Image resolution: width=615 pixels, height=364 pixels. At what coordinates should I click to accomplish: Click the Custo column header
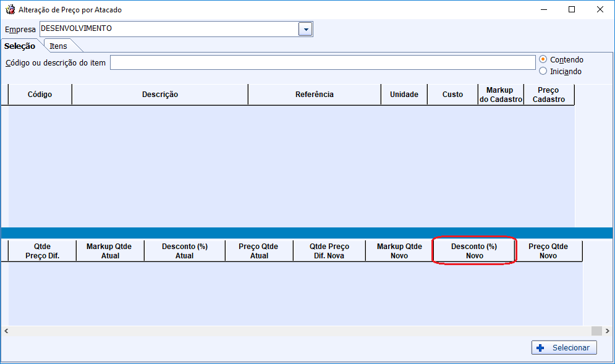coord(452,95)
